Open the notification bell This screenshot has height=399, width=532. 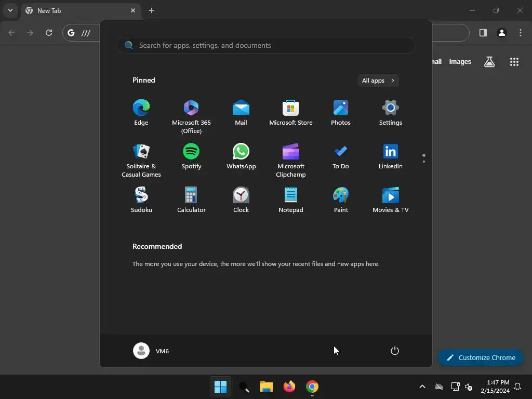517,387
